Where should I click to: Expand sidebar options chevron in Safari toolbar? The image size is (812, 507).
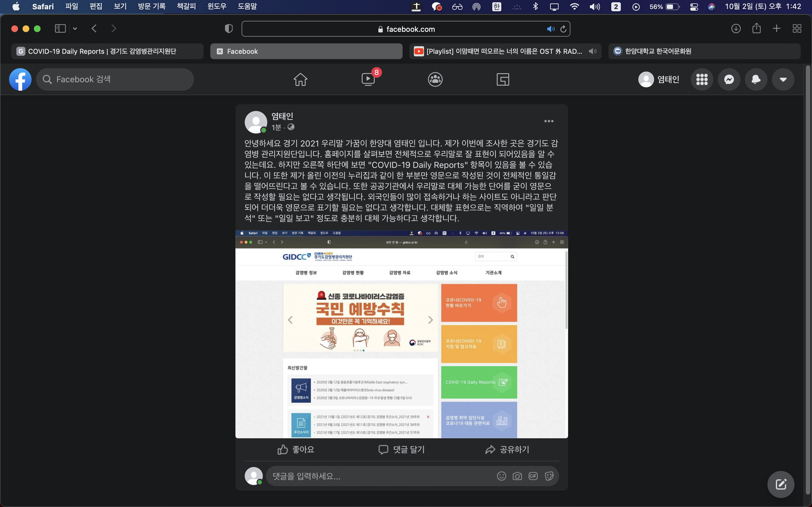tap(75, 28)
